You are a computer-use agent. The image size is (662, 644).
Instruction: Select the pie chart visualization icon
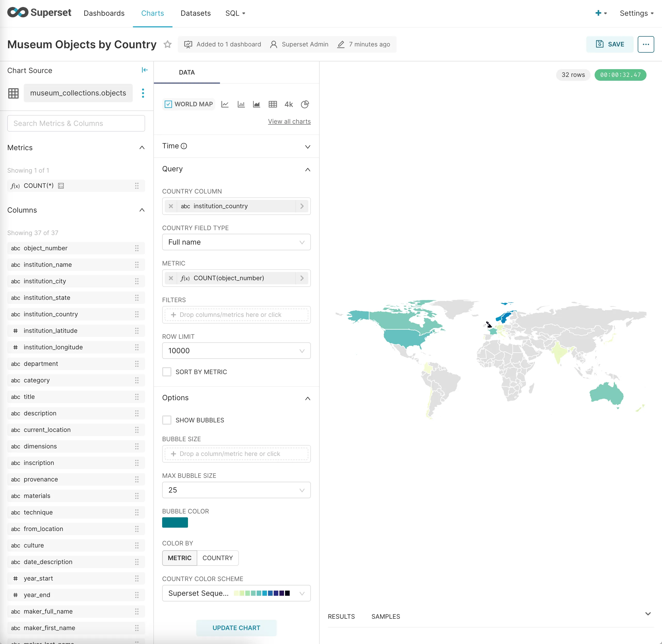coord(305,104)
